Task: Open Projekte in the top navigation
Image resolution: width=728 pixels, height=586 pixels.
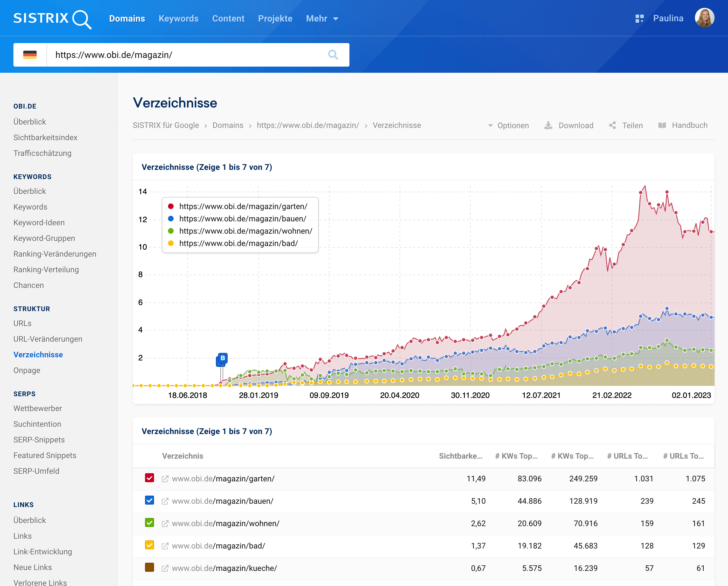Action: pyautogui.click(x=275, y=18)
